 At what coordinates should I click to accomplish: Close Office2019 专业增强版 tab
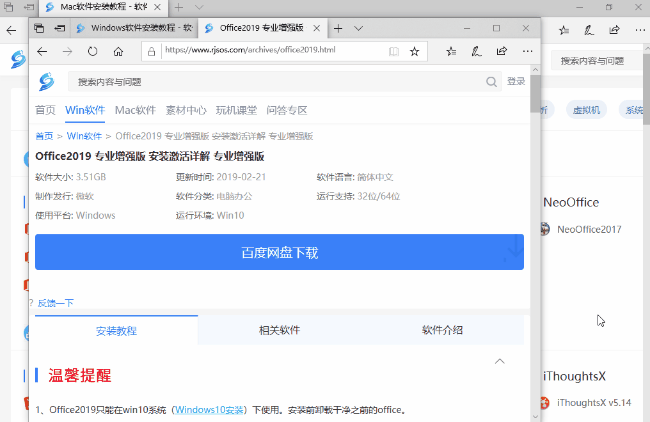click(x=317, y=28)
